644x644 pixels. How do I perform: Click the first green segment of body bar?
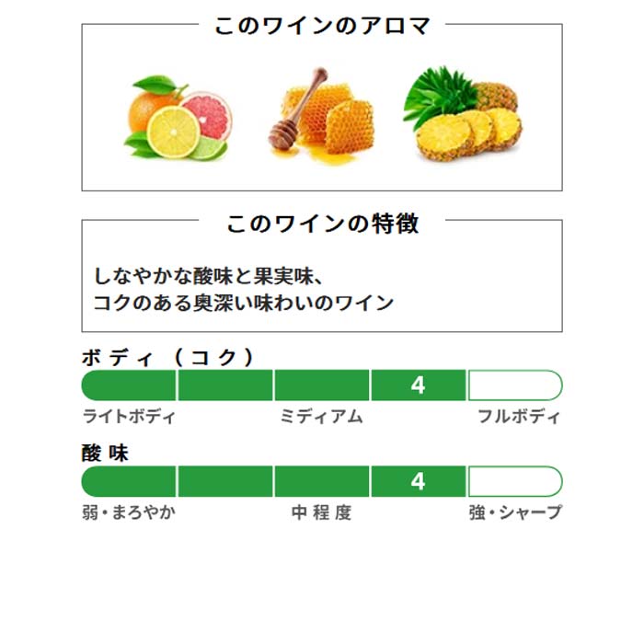[x=130, y=385]
